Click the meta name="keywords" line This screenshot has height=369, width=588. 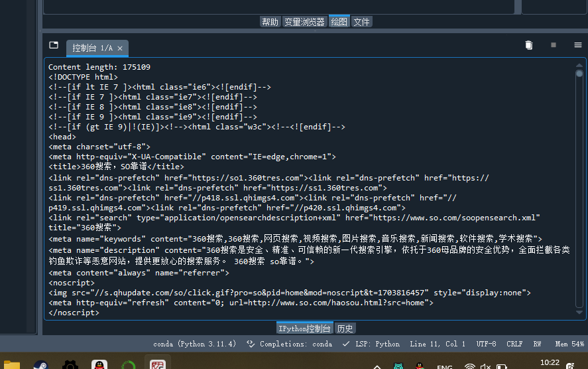coord(295,239)
